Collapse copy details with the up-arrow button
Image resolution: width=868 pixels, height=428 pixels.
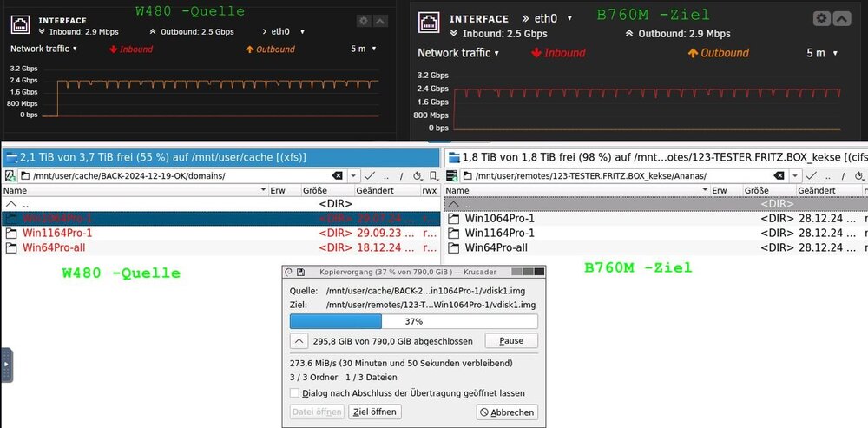click(299, 340)
